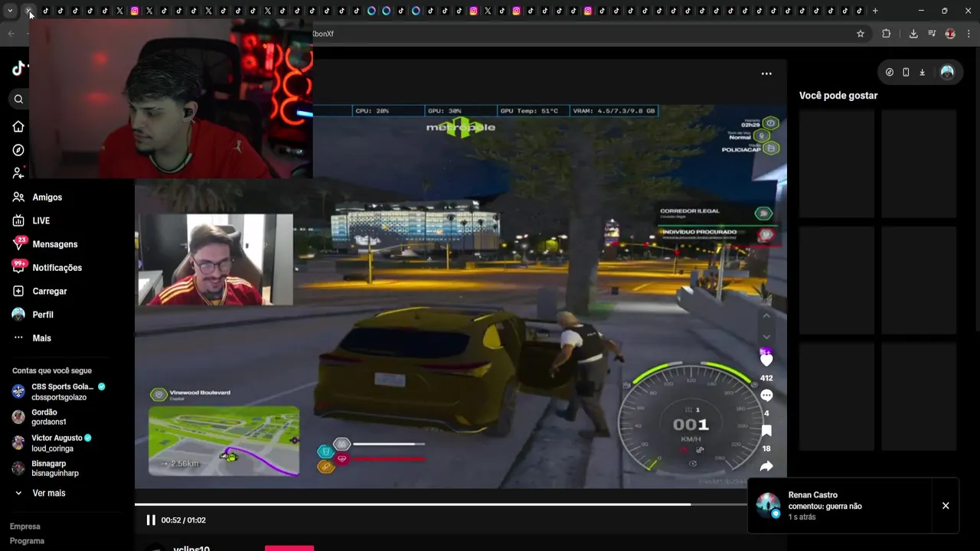Click the 00:52 / 01:02 time display
The width and height of the screenshot is (980, 551).
183,520
